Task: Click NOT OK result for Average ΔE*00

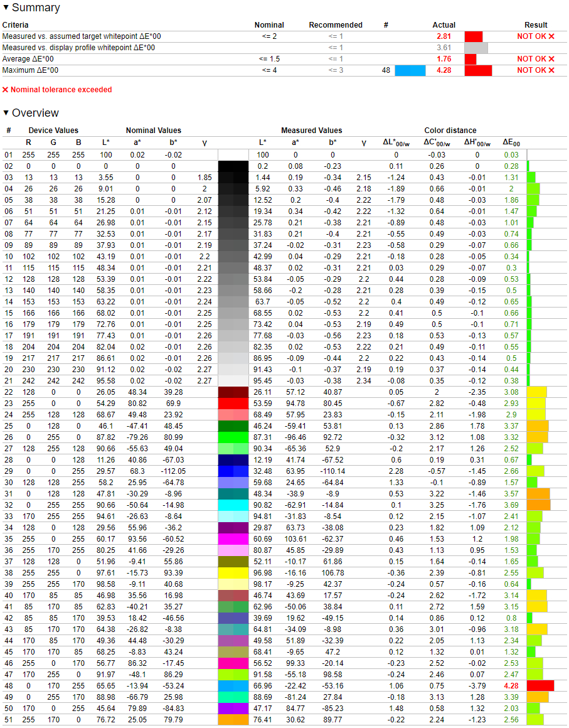Action: (x=536, y=59)
